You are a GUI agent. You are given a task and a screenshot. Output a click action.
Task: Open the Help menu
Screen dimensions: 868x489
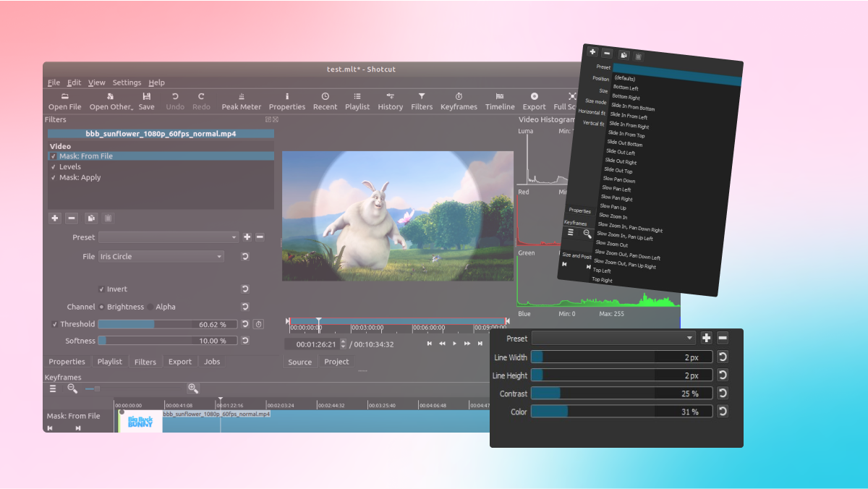point(157,82)
